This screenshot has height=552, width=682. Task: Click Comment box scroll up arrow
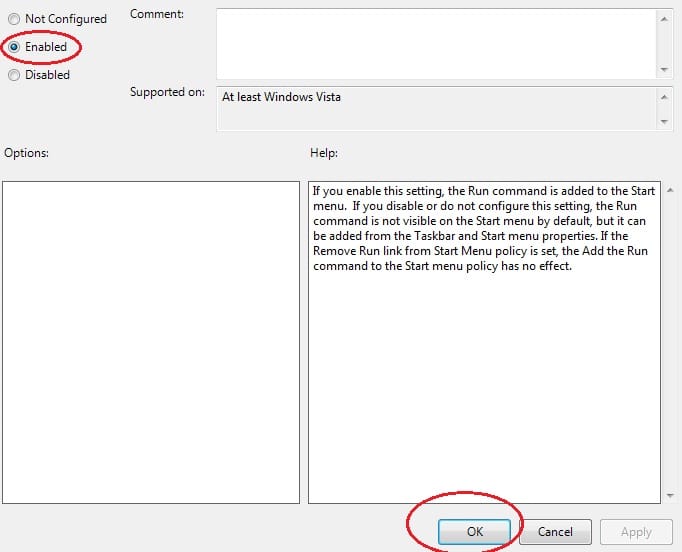[x=664, y=19]
